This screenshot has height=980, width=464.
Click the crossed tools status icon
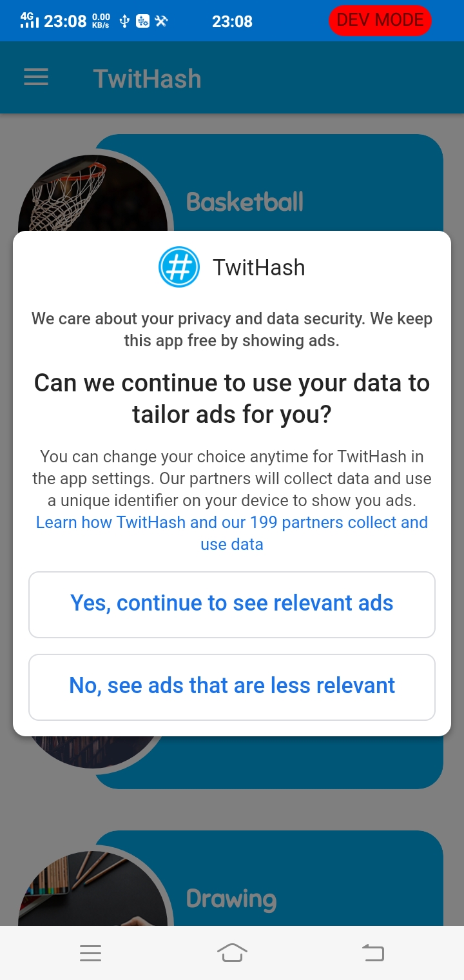[161, 21]
